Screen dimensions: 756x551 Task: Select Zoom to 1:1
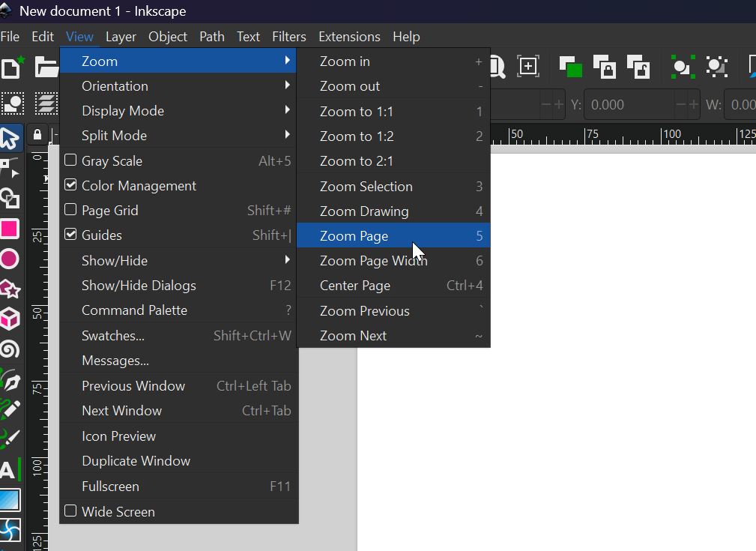click(x=393, y=112)
